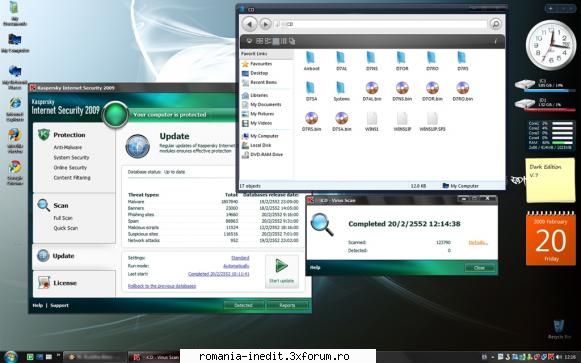Click the C: drive meter gadget

tap(545, 85)
